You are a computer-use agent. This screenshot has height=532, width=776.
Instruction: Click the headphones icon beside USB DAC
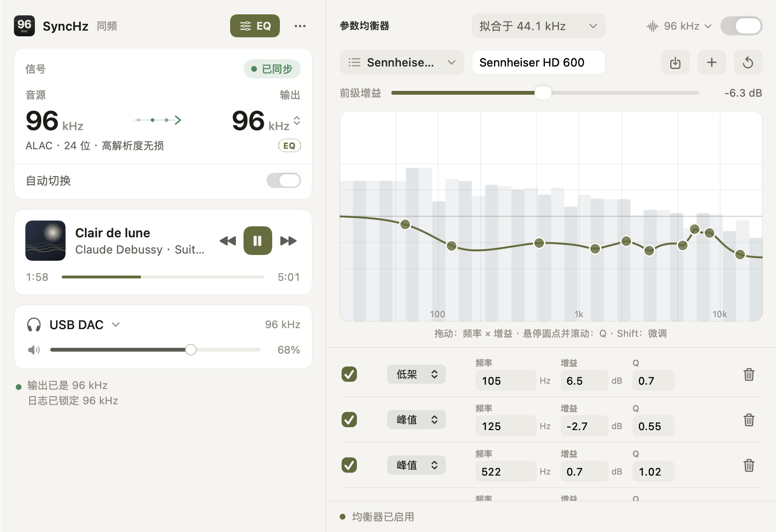[x=34, y=325]
